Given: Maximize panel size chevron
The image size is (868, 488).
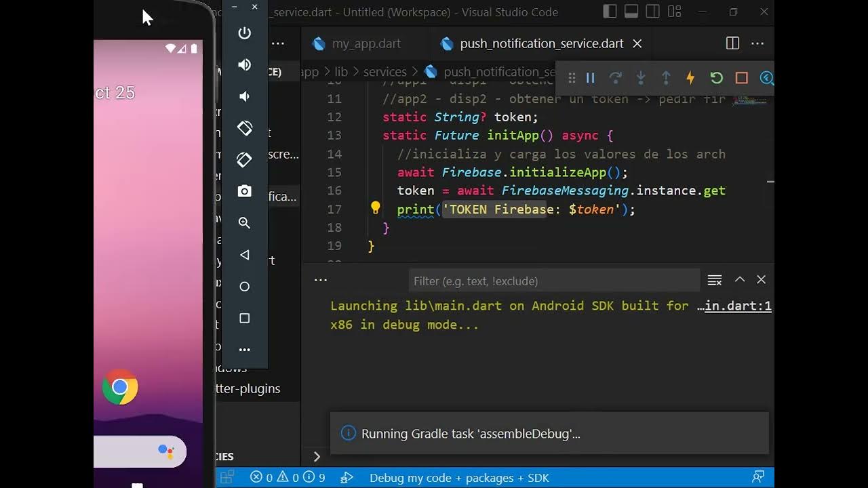Looking at the screenshot, I should click(x=740, y=280).
